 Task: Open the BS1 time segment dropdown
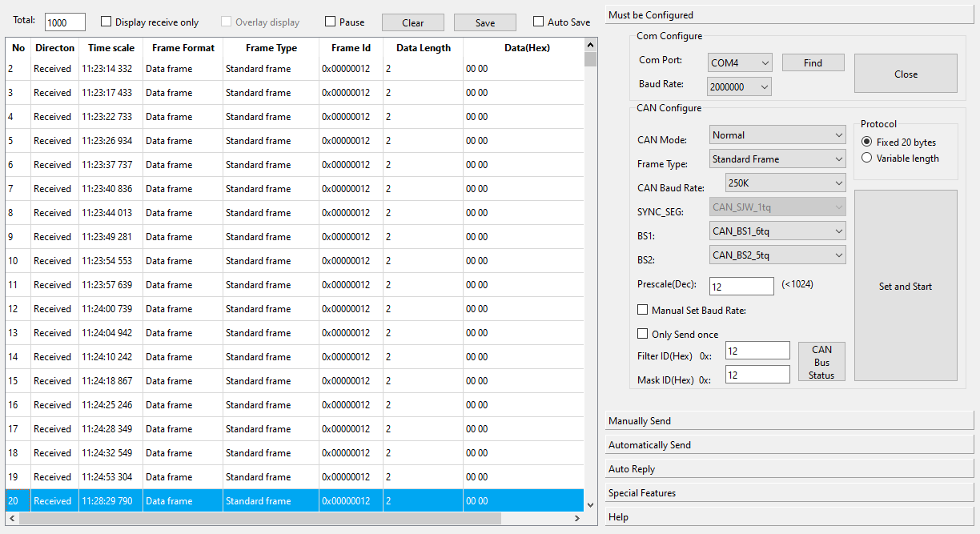click(x=777, y=231)
